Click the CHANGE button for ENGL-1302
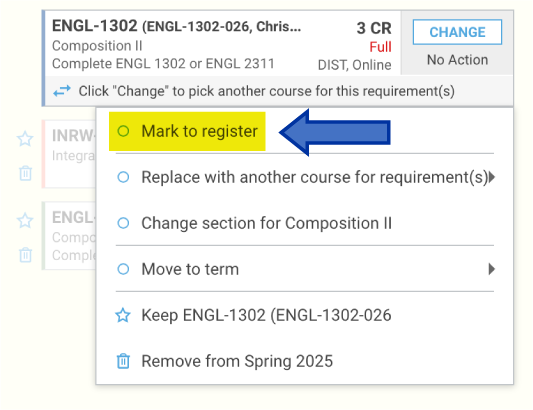Screen dimensions: 533x410 point(457,32)
